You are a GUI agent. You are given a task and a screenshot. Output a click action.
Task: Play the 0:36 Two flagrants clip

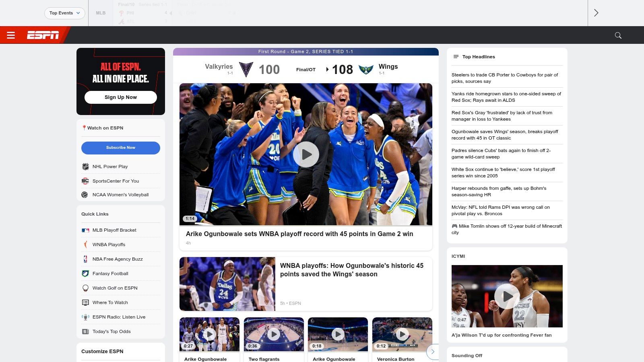tap(274, 334)
